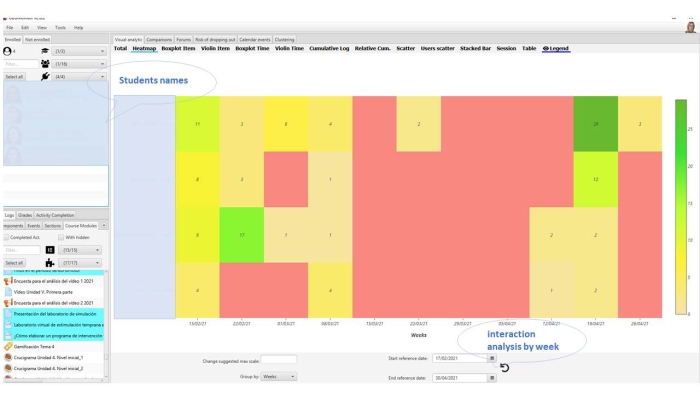The height and width of the screenshot is (397, 700).
Task: Open the roles dropdown showing (1/3)
Action: (x=79, y=51)
